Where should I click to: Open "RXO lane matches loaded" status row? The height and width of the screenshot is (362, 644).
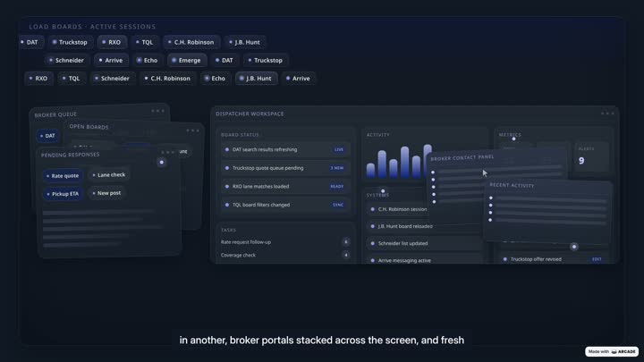click(x=285, y=186)
